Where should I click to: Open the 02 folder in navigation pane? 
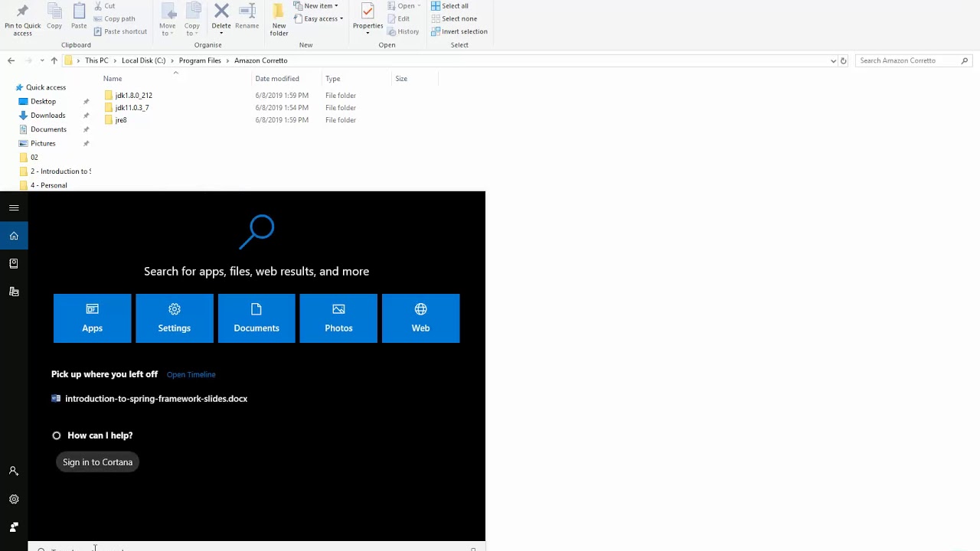pos(34,158)
